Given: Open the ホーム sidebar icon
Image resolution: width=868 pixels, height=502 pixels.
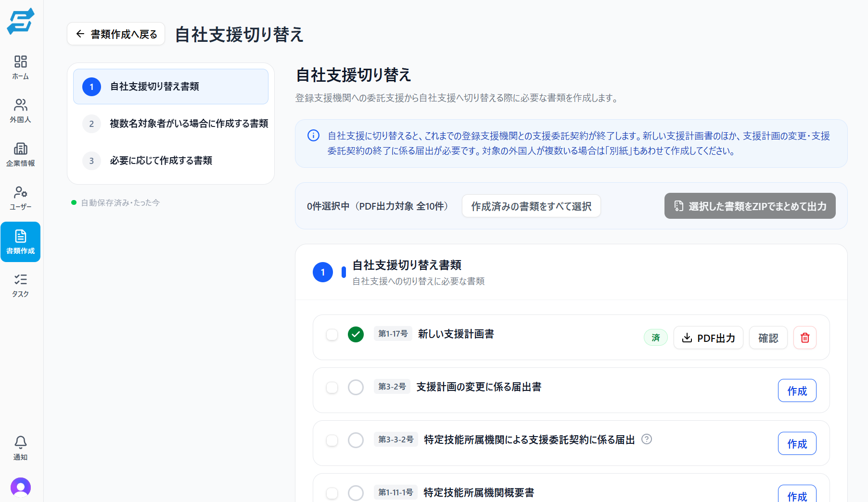Looking at the screenshot, I should [21, 67].
